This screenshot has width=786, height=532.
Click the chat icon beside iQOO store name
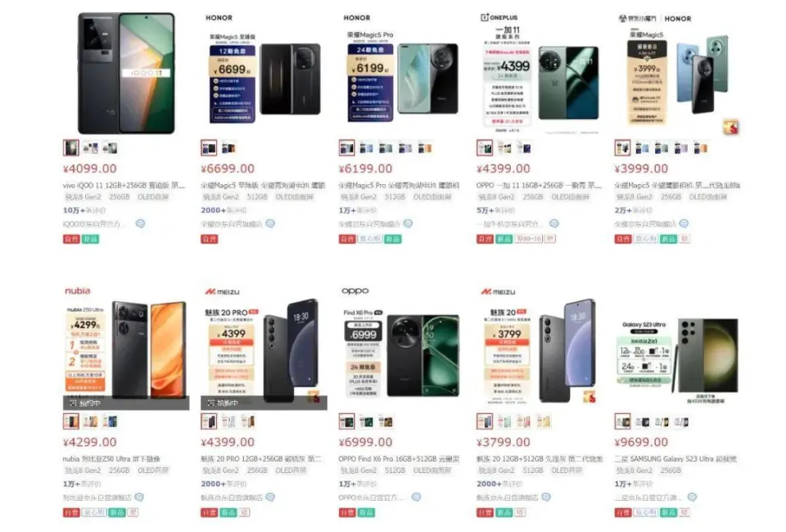pyautogui.click(x=140, y=223)
